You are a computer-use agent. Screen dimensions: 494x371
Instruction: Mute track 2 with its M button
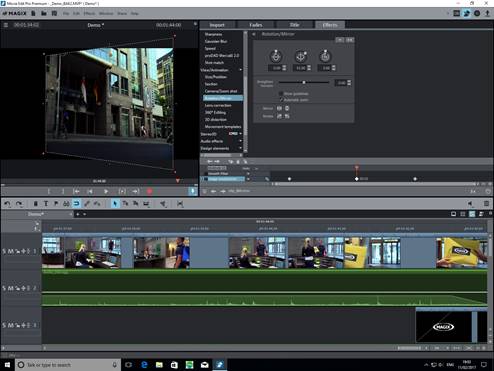11,288
